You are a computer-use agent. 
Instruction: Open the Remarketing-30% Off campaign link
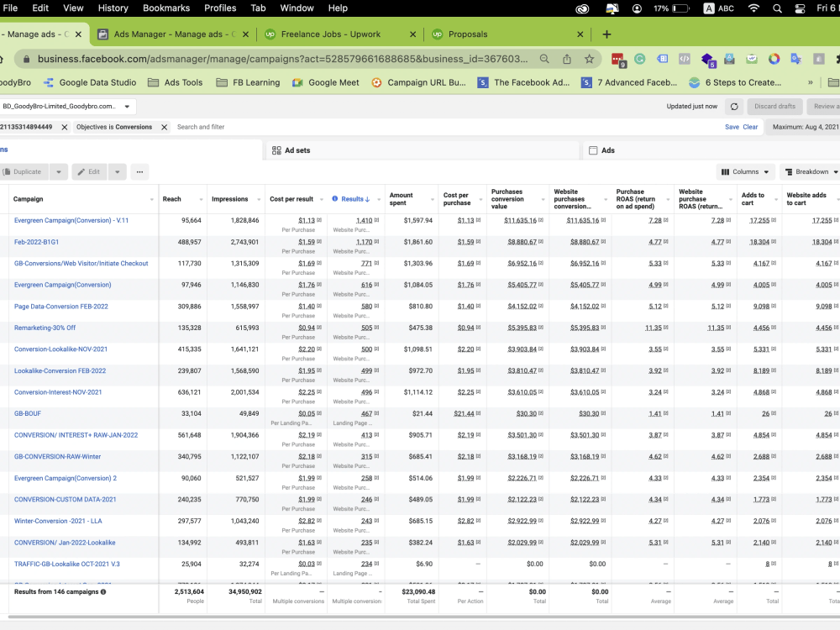[x=45, y=328]
